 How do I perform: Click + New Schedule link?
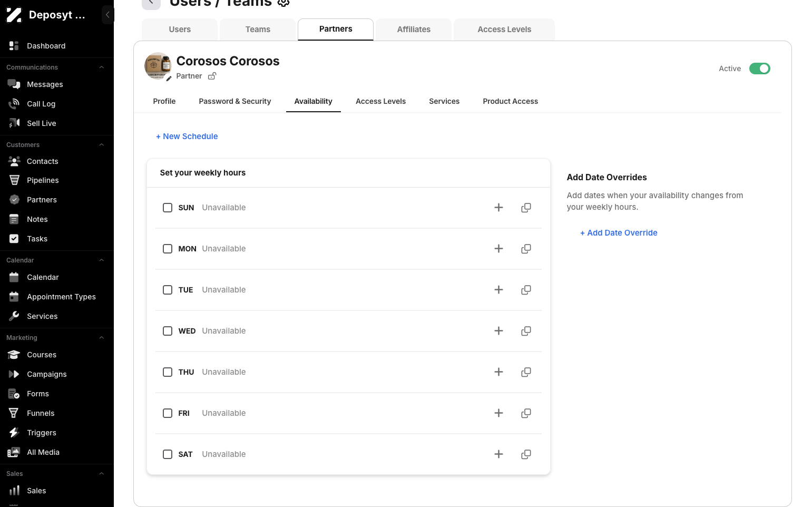(187, 136)
